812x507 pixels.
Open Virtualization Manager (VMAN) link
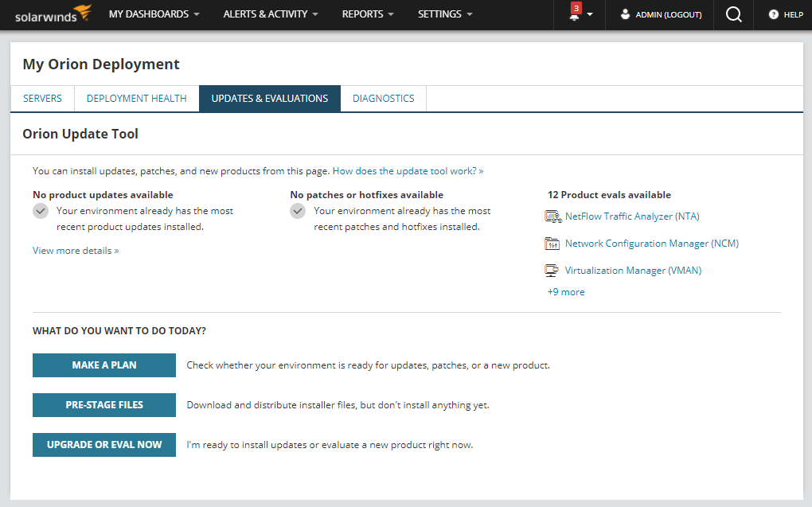click(634, 271)
